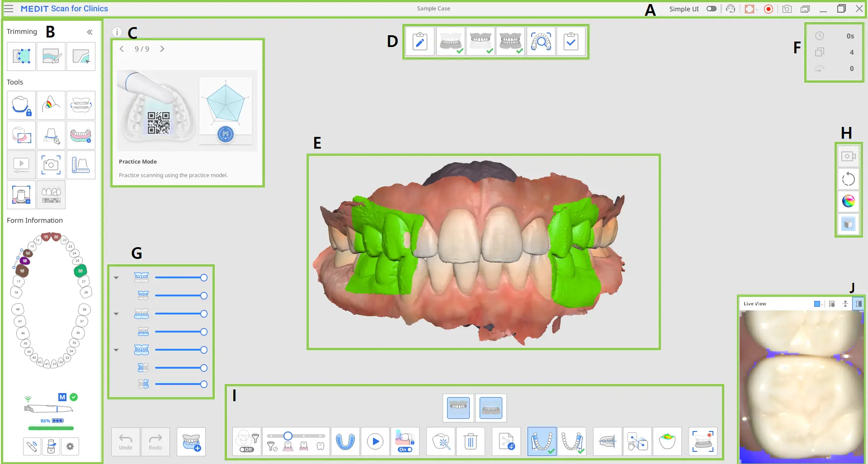Viewport: 868px width, 464px height.
Task: Open the scan replay tool
Action: (x=21, y=165)
